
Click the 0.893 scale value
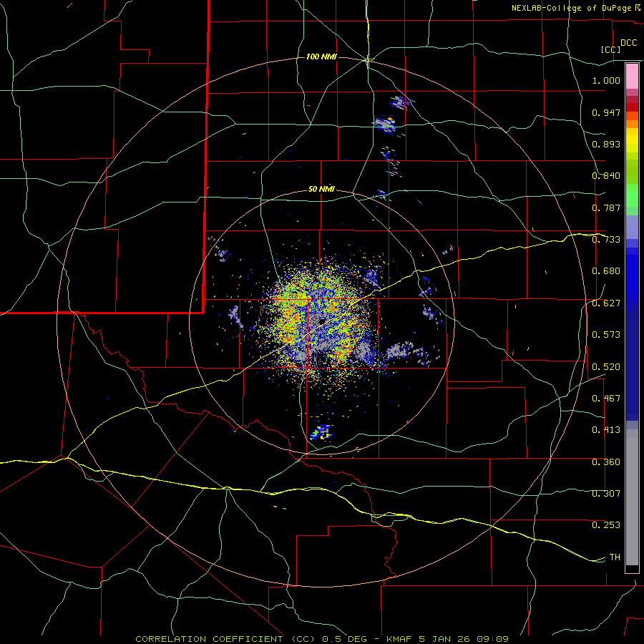click(606, 144)
